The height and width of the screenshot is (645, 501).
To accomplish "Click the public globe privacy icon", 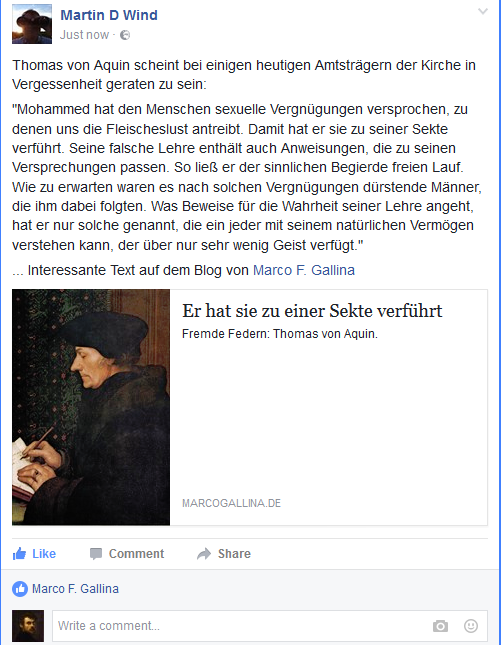I will pos(125,35).
